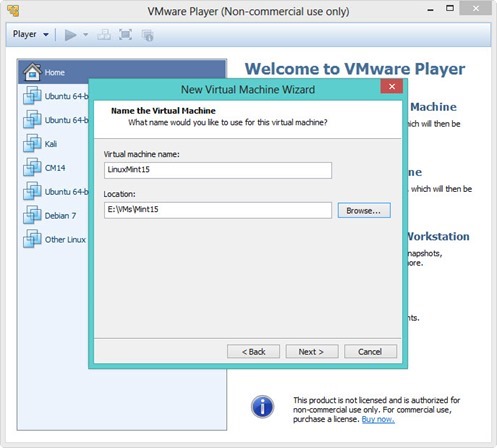Viewport: 497px width, 448px height.
Task: Click the blue information icon
Action: tap(262, 407)
